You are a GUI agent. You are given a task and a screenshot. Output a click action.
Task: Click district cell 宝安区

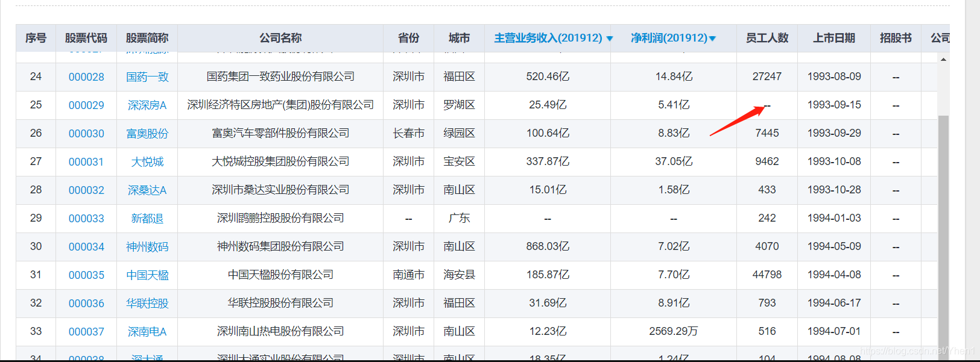[459, 162]
